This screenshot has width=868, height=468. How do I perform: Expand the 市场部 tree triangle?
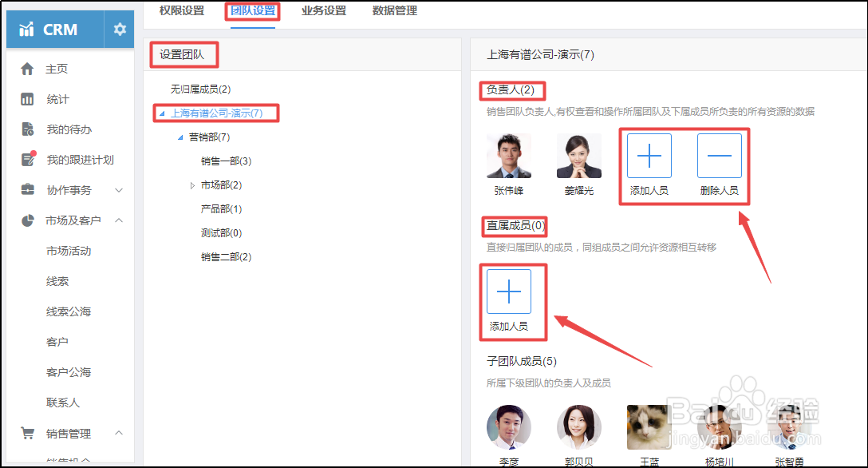192,185
